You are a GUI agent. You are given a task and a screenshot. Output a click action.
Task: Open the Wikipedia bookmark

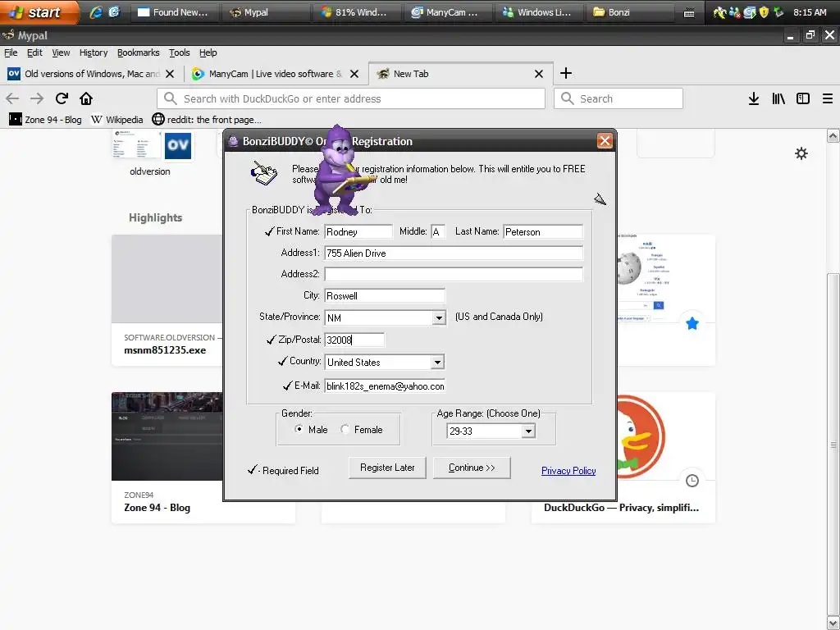(x=116, y=120)
